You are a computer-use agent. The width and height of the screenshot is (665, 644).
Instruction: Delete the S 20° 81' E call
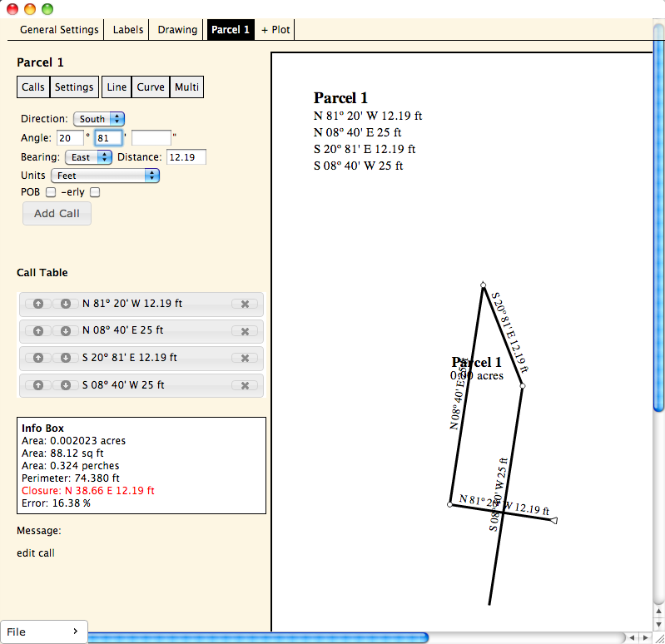point(245,359)
